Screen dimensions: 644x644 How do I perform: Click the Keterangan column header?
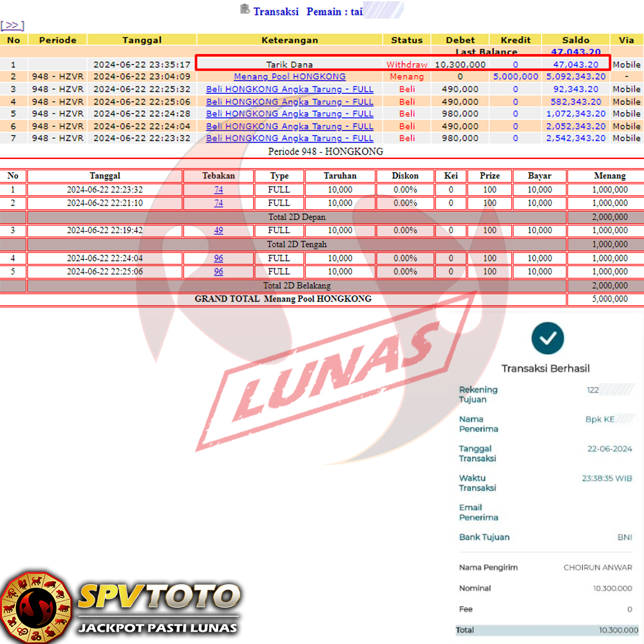289,40
